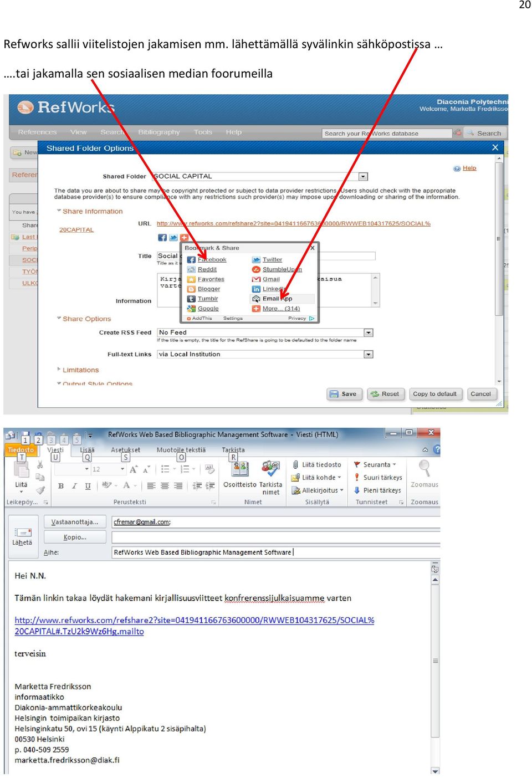Click the Copy to default button
Image resolution: width=532 pixels, height=778 pixels.
(x=435, y=394)
